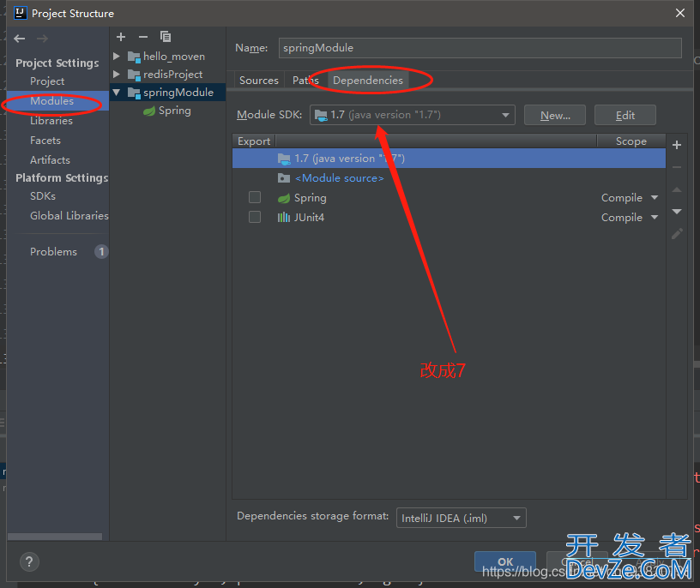The height and width of the screenshot is (588, 700).
Task: Select Spring facet under springModule
Action: (174, 111)
